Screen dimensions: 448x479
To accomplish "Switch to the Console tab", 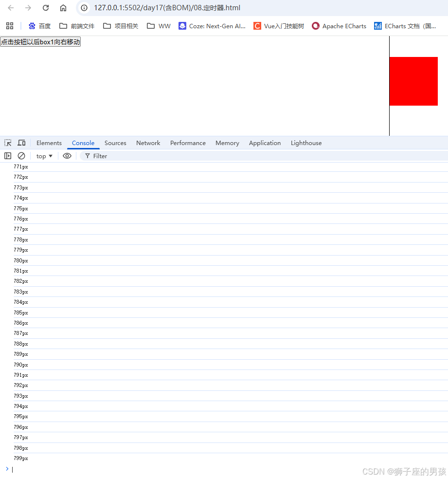I will pos(83,143).
